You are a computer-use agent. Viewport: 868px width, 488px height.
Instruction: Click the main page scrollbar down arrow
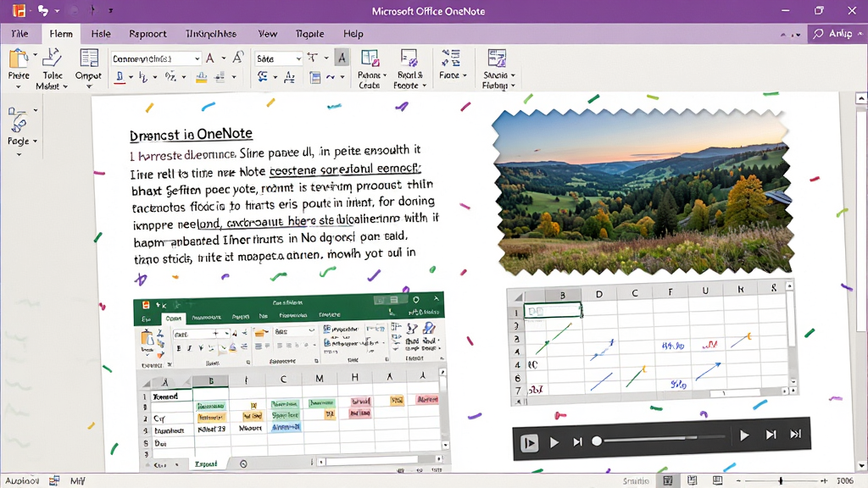[861, 466]
